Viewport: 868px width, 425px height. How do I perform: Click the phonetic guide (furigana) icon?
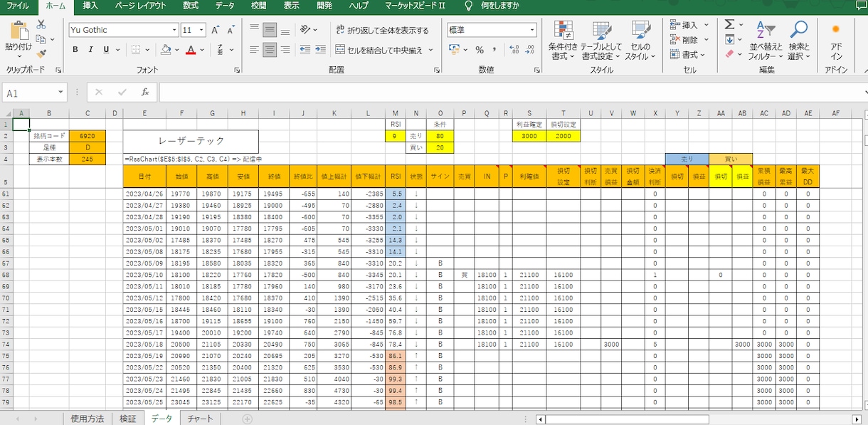click(221, 50)
